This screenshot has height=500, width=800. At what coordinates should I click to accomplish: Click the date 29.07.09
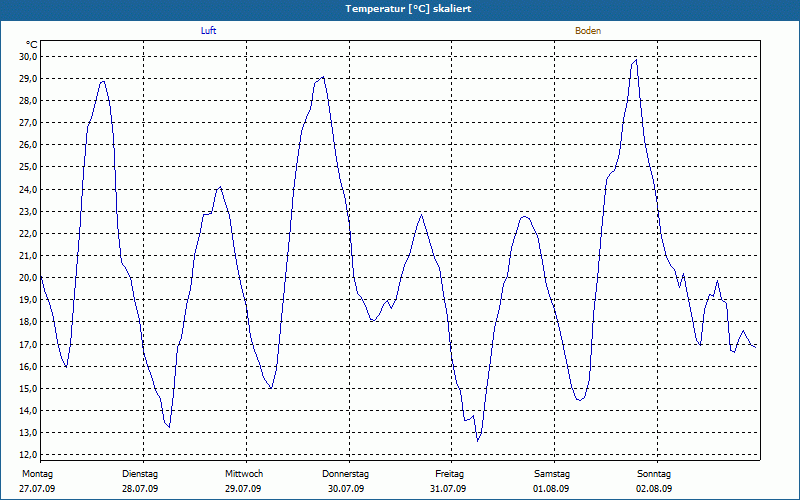pos(243,489)
